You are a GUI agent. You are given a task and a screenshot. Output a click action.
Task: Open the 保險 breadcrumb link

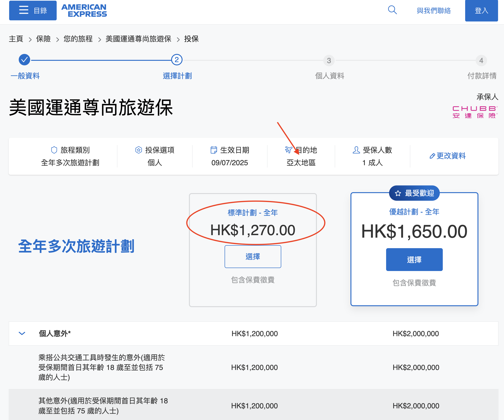pyautogui.click(x=43, y=39)
